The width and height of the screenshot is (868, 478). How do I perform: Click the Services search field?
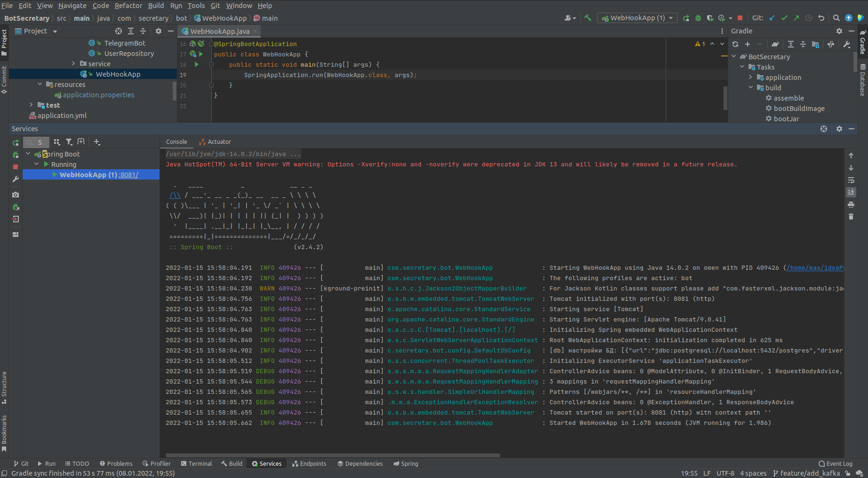point(37,142)
